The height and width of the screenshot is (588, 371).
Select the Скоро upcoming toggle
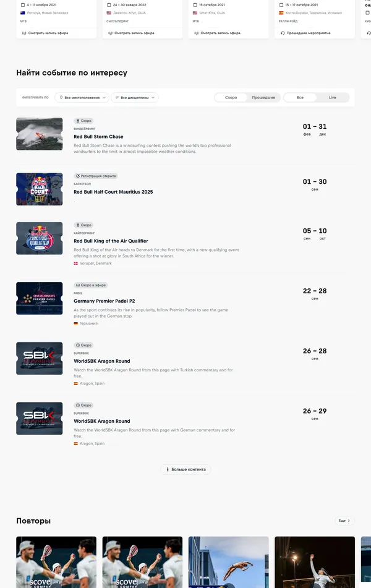pos(231,98)
